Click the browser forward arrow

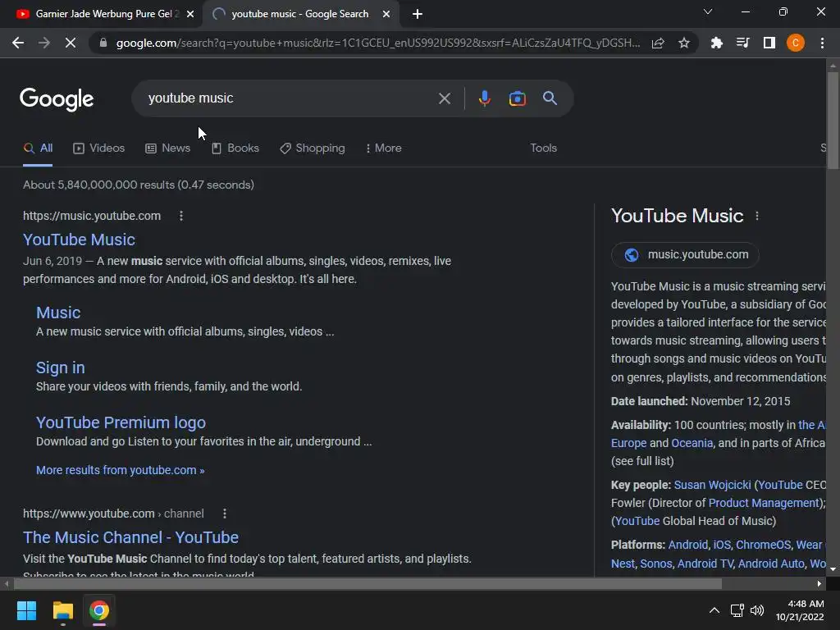[44, 43]
